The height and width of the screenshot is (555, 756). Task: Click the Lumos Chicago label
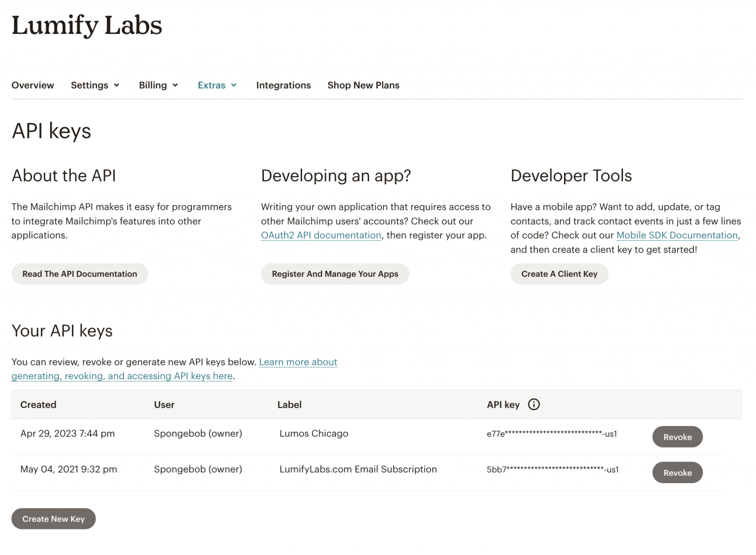click(x=314, y=433)
